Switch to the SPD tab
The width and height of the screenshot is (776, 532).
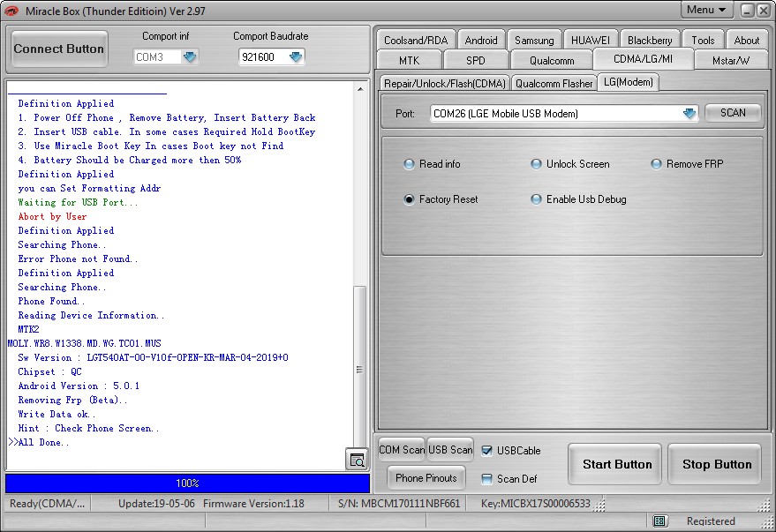pyautogui.click(x=476, y=60)
